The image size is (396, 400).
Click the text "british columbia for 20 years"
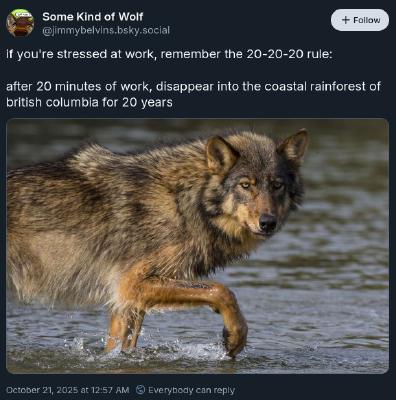pyautogui.click(x=89, y=102)
